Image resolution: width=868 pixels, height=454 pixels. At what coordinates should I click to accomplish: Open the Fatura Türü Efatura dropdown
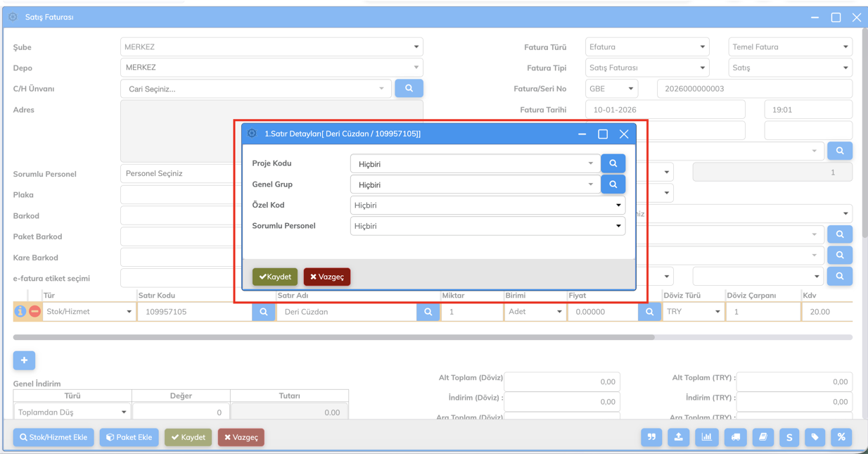point(646,47)
